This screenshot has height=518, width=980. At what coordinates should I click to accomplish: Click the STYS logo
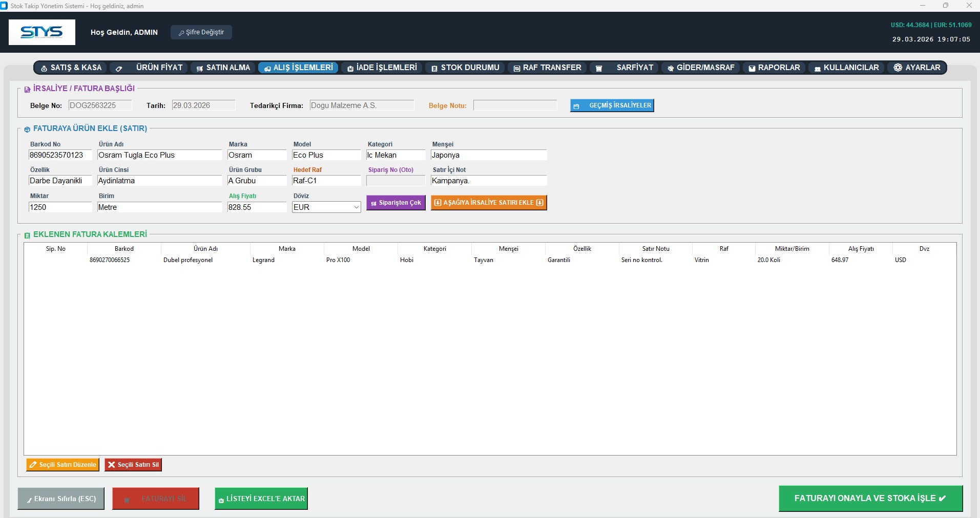click(42, 32)
